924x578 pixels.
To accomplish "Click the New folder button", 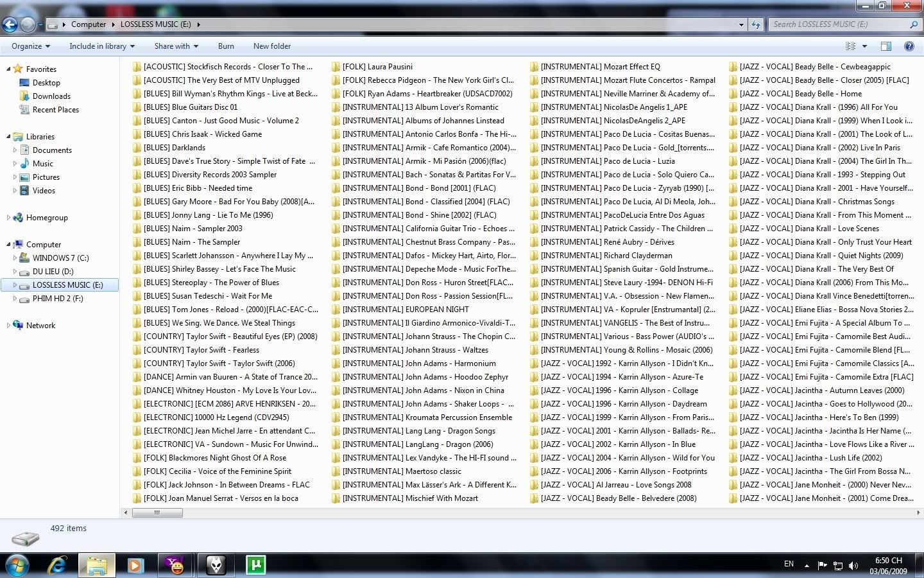I will (272, 46).
